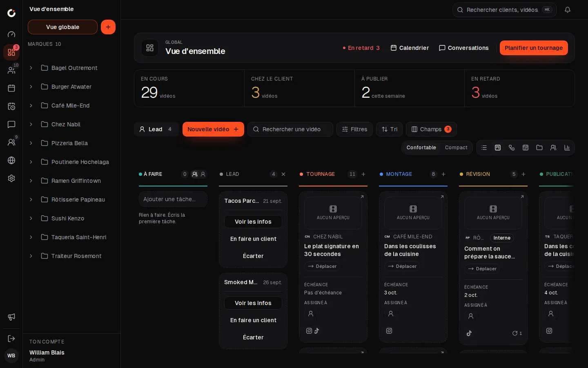Open the Champs fields dropdown
Viewport: 588px width, 368px height.
coord(431,129)
